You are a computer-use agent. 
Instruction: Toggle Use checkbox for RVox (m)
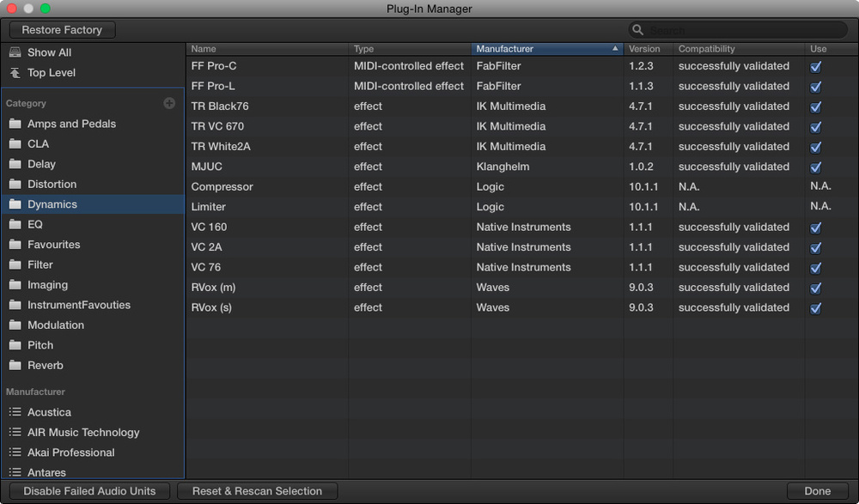coord(816,288)
